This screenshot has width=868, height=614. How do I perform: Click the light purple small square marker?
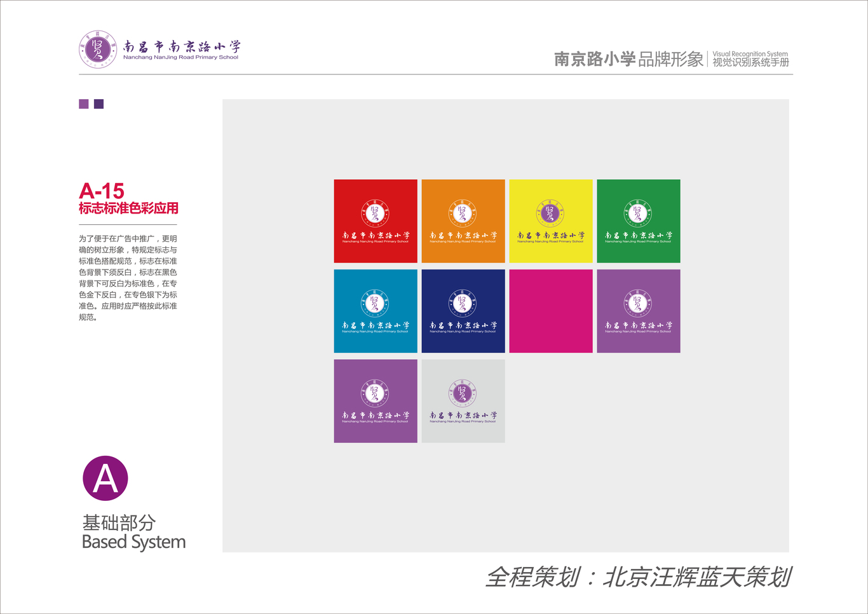pyautogui.click(x=83, y=104)
